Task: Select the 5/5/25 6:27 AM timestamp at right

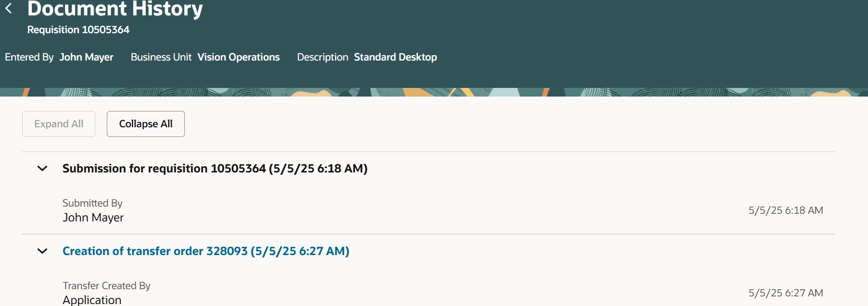Action: (x=786, y=293)
